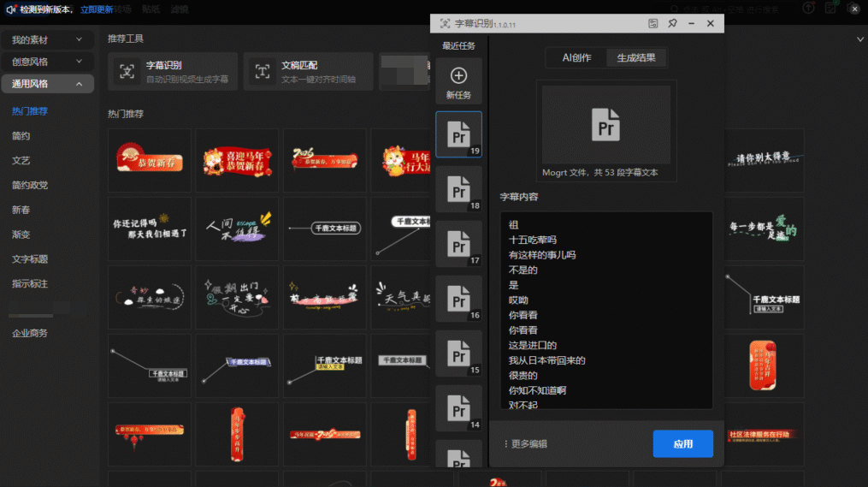Click subtitle line 十五吃荤吗
The image size is (868, 487).
[x=533, y=240]
